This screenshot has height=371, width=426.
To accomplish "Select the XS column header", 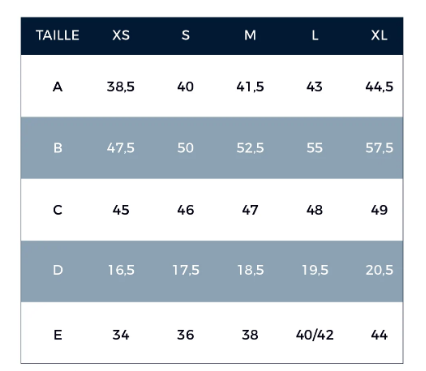I will coord(121,35).
